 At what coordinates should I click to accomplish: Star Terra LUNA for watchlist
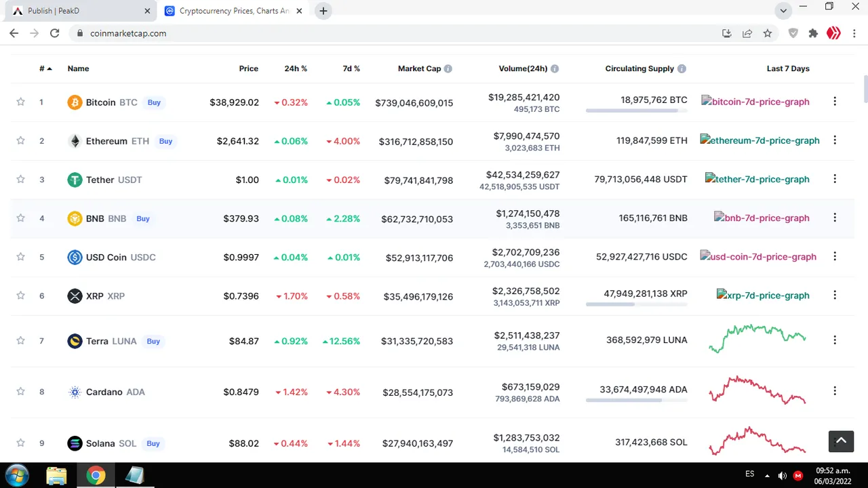pos(20,340)
